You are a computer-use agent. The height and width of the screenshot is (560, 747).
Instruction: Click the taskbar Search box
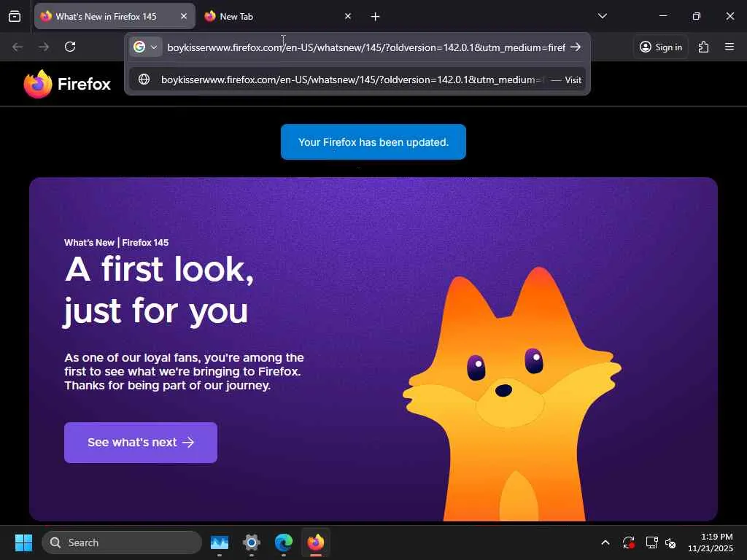(122, 542)
